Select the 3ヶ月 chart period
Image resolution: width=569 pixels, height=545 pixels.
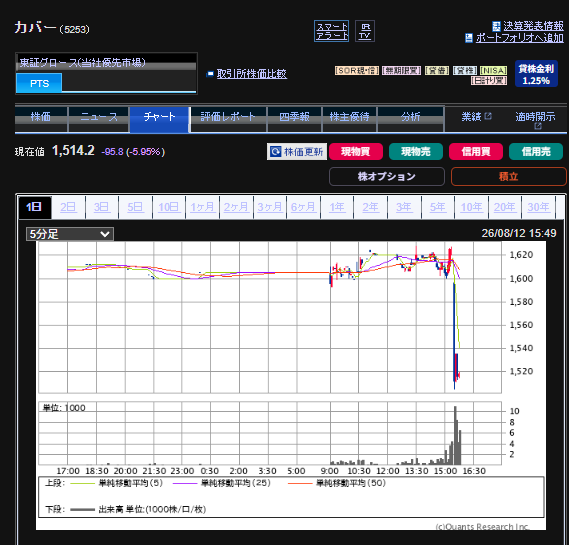[270, 207]
